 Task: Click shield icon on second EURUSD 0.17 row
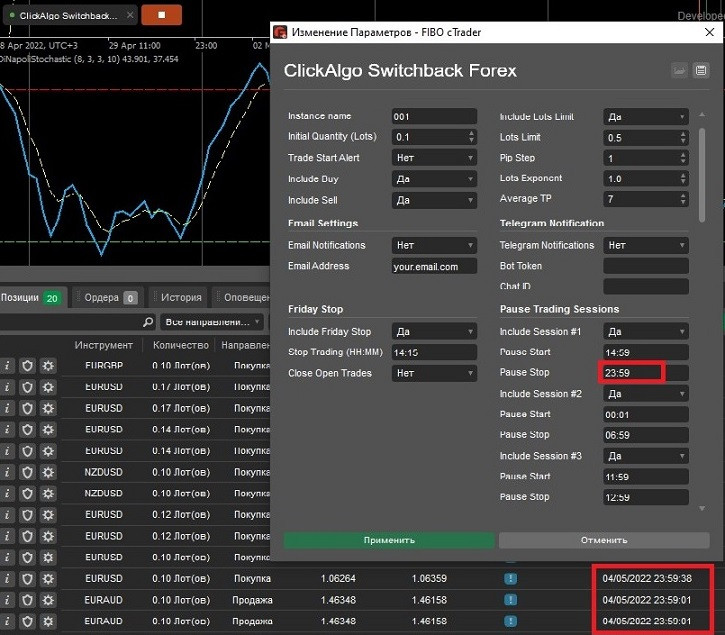click(27, 408)
